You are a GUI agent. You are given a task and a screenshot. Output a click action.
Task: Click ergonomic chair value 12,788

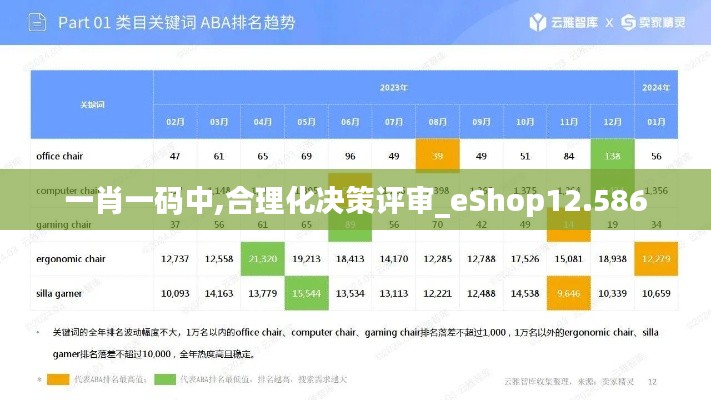click(481, 259)
